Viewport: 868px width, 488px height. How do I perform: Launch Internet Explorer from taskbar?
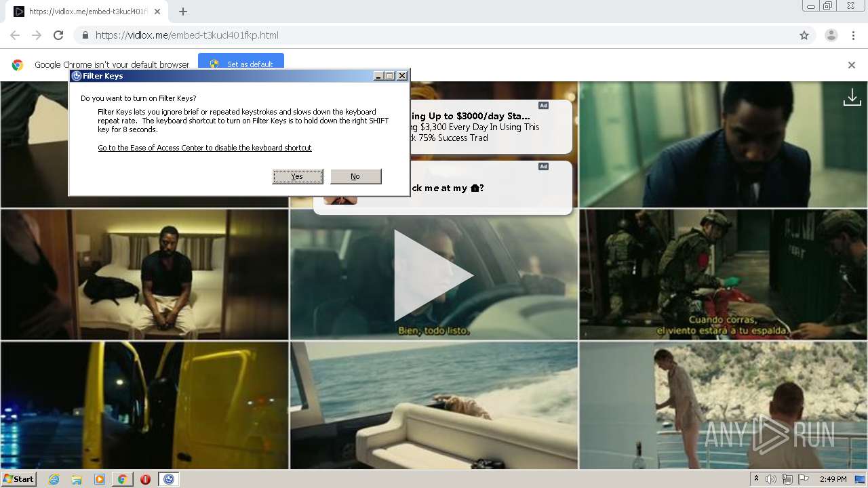click(54, 479)
